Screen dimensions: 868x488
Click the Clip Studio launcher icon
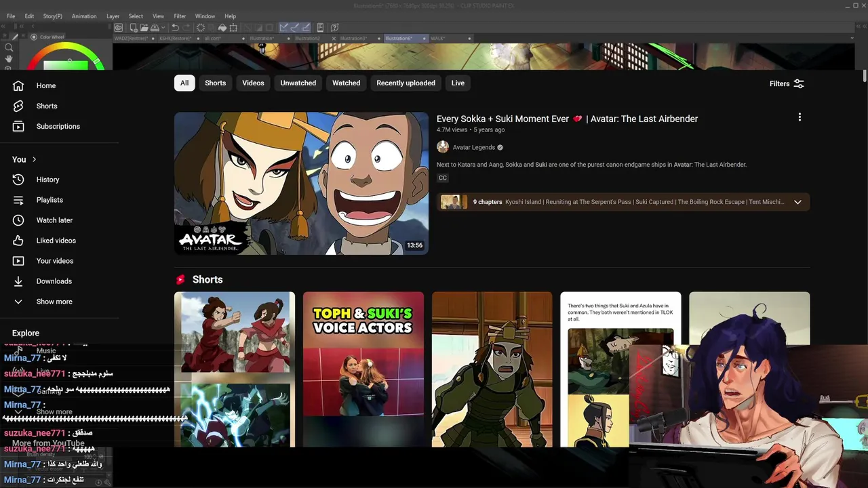click(119, 28)
